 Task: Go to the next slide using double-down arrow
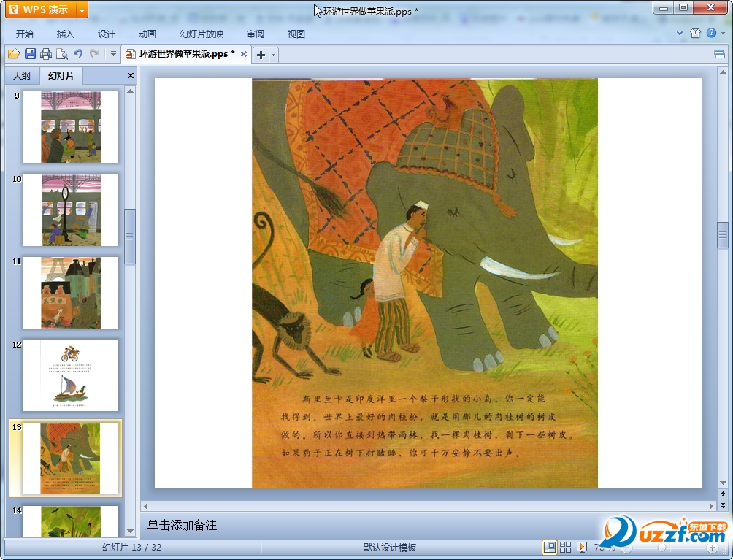(x=723, y=505)
